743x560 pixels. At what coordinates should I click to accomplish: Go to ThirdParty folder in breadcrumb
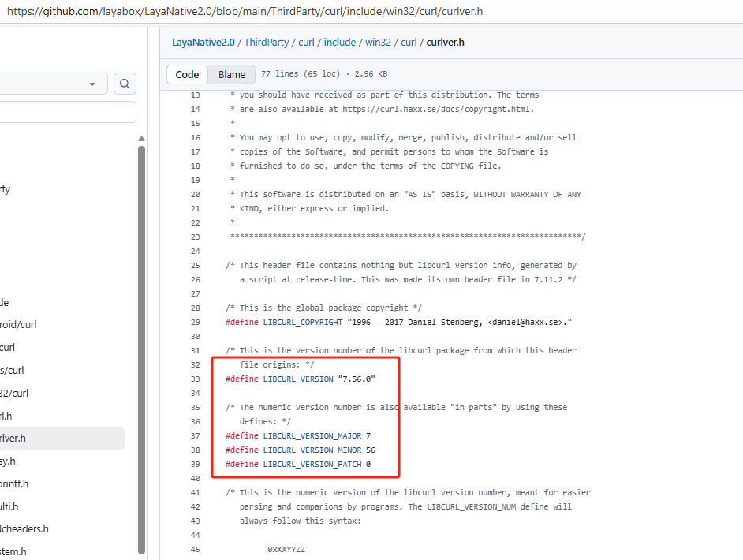click(267, 42)
